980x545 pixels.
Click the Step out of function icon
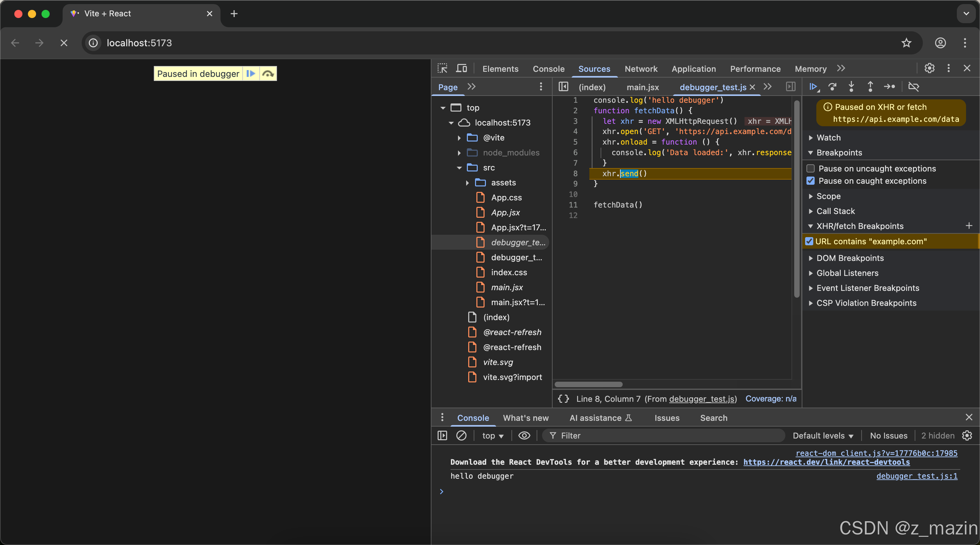tap(870, 87)
